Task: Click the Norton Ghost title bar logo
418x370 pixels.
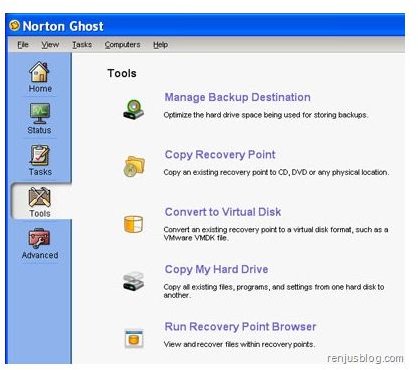Action: [x=14, y=25]
